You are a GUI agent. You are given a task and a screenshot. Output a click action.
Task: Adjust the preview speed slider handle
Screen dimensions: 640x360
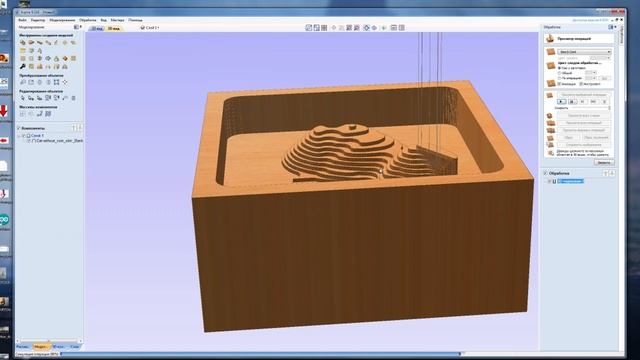coord(609,108)
